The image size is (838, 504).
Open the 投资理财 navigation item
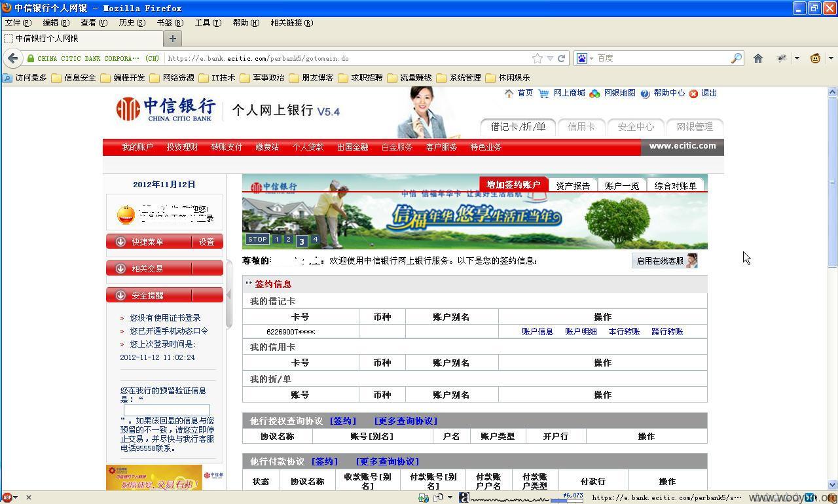click(182, 147)
